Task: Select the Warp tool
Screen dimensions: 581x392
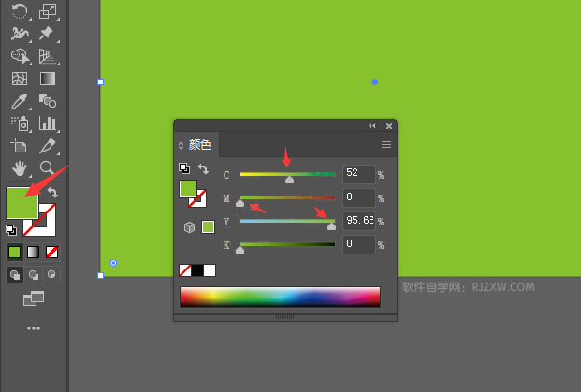Action: 20,34
